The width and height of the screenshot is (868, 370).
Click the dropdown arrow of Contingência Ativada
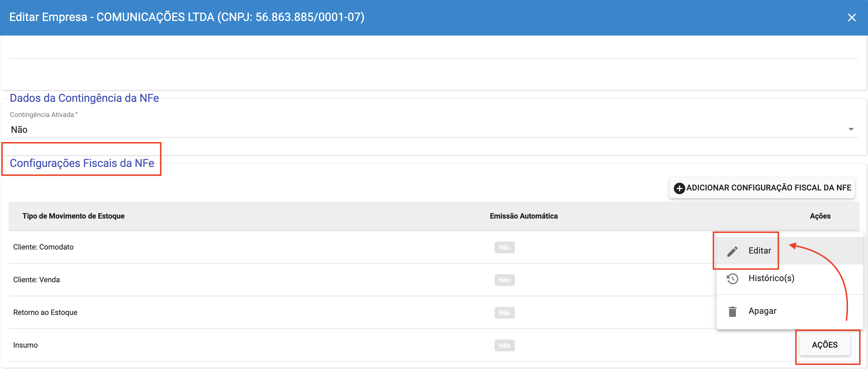pos(851,129)
